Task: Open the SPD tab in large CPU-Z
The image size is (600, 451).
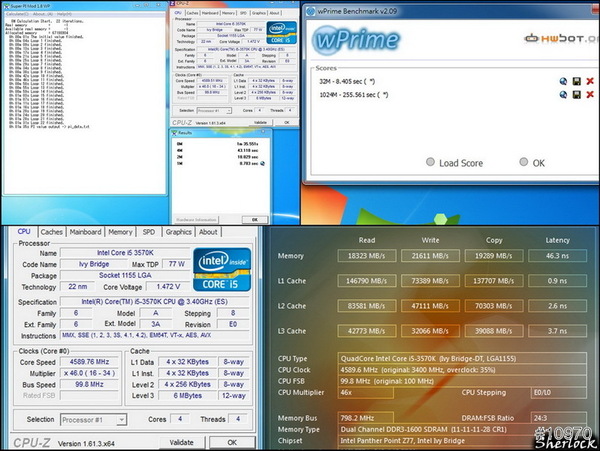Action: pyautogui.click(x=149, y=232)
